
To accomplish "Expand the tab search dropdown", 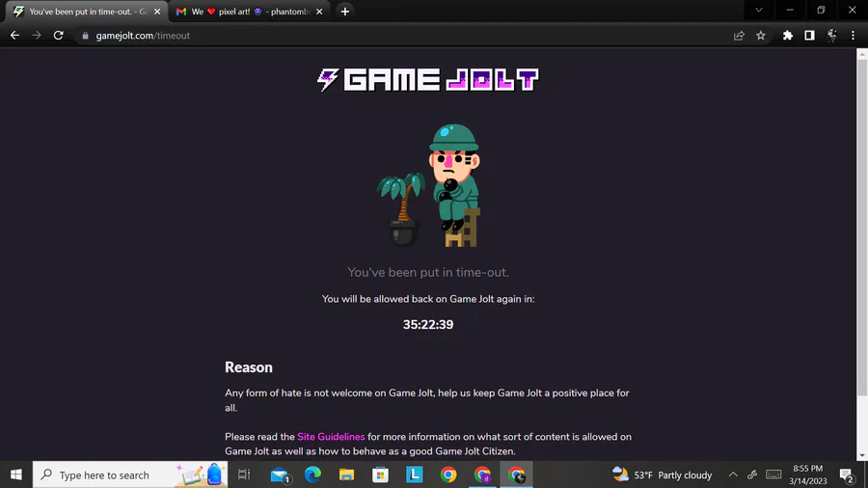I will click(759, 10).
